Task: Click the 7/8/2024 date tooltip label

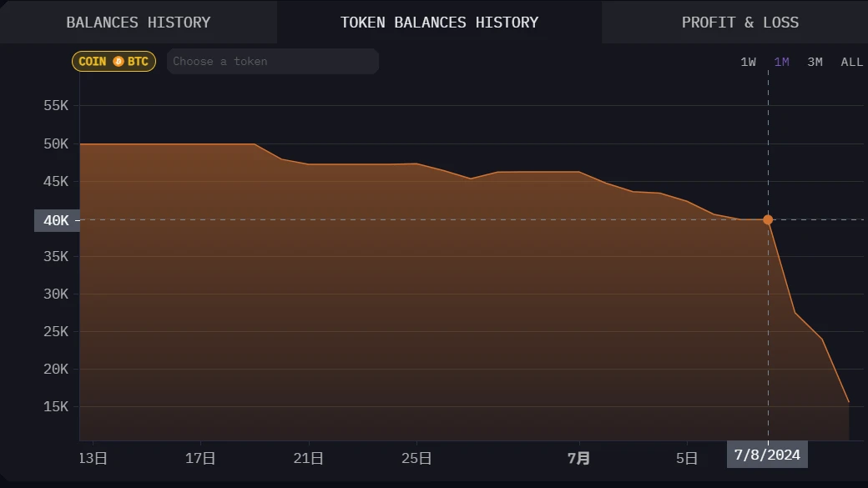Action: [x=767, y=455]
